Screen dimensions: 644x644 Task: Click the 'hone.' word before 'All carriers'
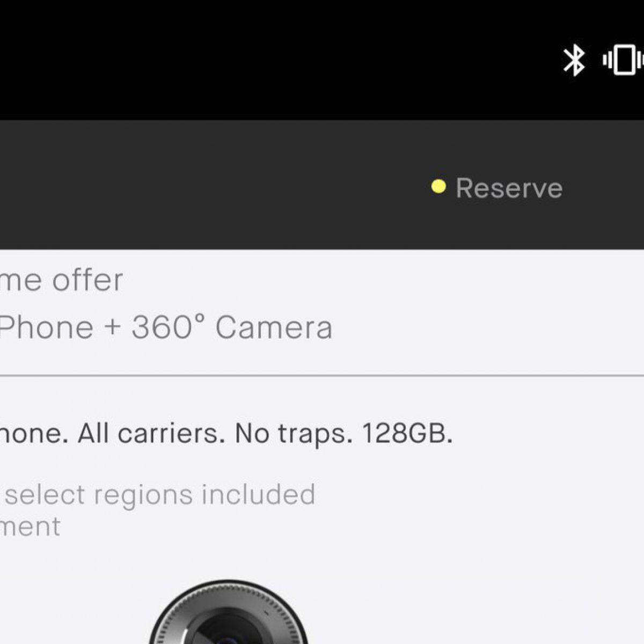tap(34, 433)
